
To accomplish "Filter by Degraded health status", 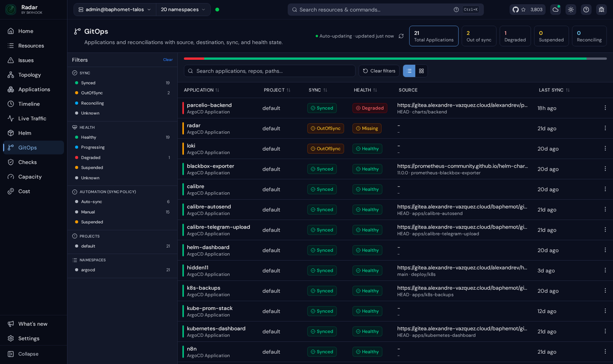I will [122, 157].
